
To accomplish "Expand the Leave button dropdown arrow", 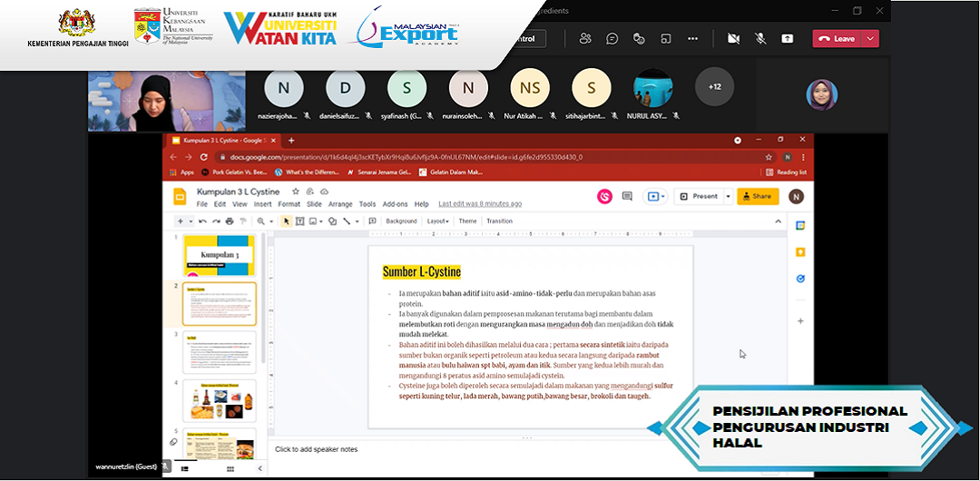I will (871, 38).
